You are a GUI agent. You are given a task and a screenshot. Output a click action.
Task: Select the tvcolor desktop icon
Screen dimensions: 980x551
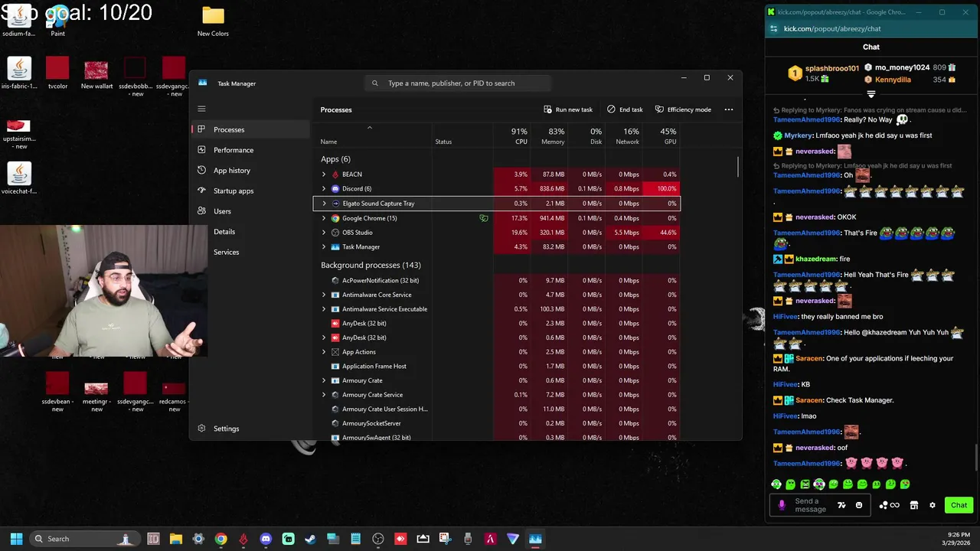coord(57,73)
